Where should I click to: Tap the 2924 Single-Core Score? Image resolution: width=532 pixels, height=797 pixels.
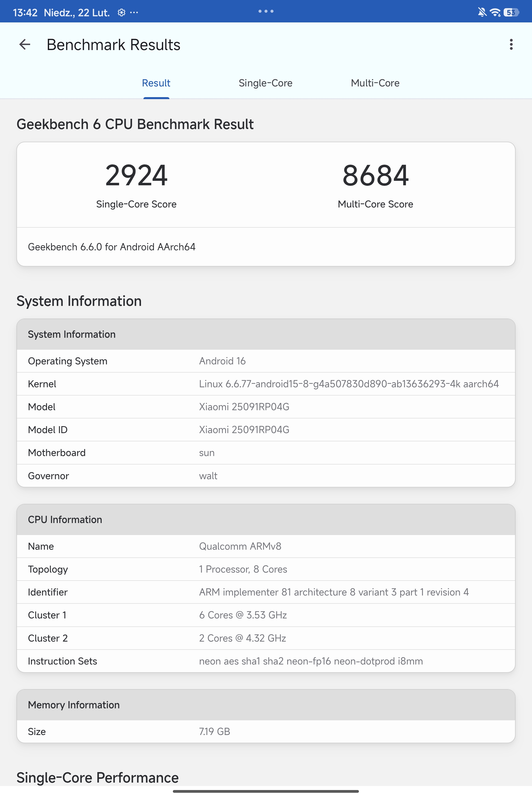[136, 175]
